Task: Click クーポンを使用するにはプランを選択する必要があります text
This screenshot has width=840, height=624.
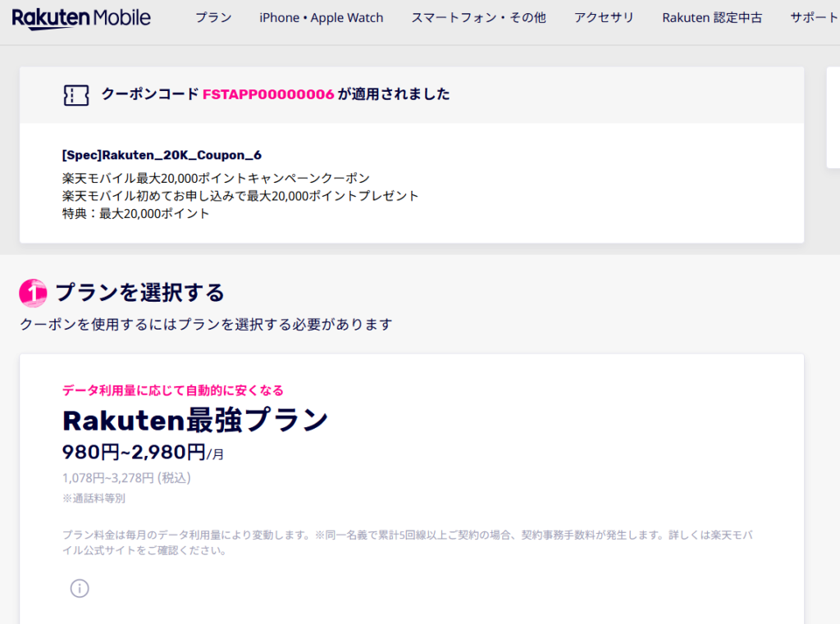Action: 206,324
